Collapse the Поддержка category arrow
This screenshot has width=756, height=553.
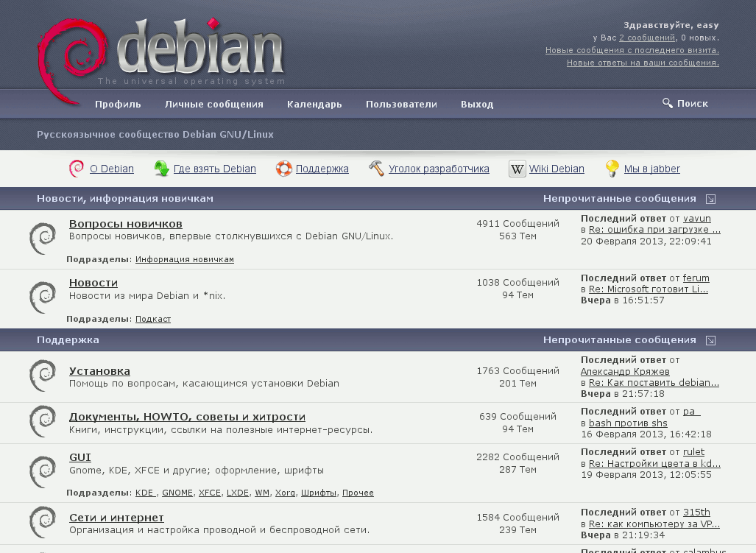(x=710, y=340)
